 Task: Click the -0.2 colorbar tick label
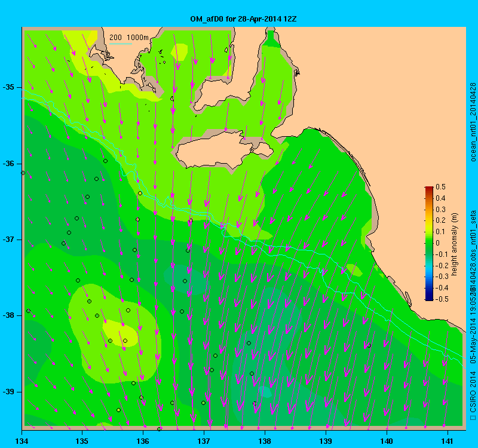441,265
